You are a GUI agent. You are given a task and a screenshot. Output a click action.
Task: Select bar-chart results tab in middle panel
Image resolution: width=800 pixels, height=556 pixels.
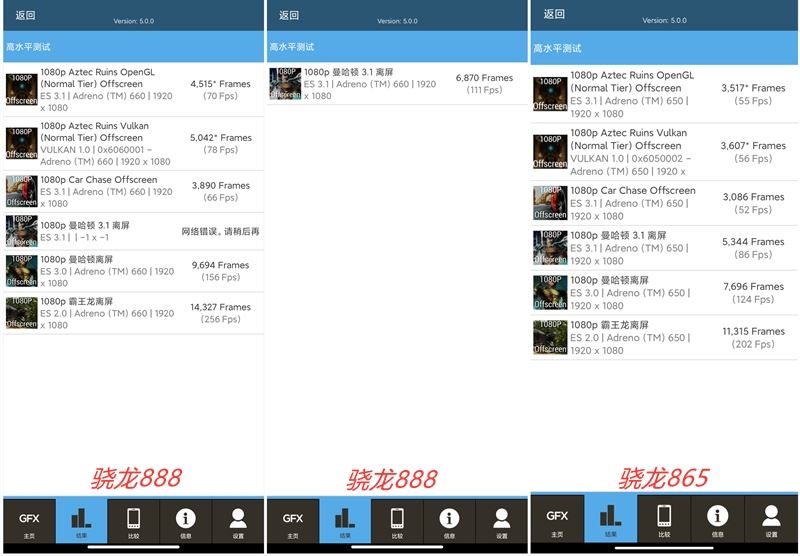345,521
